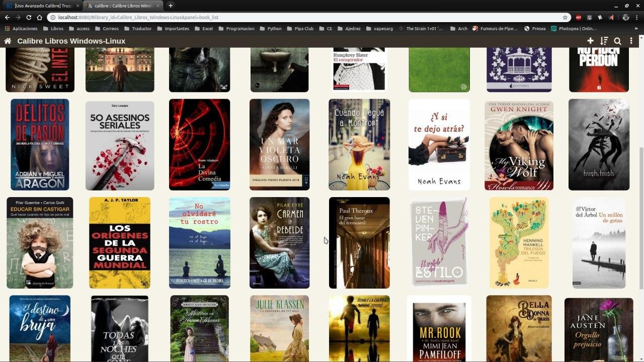Screen dimensions: 644x362
Task: Select ¿Y si te dejo atrás? cover
Action: [439, 145]
